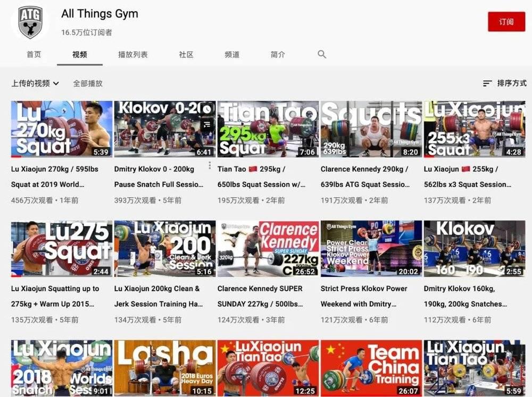Open Team China Training thumbnail
532x397 pixels.
(371, 368)
